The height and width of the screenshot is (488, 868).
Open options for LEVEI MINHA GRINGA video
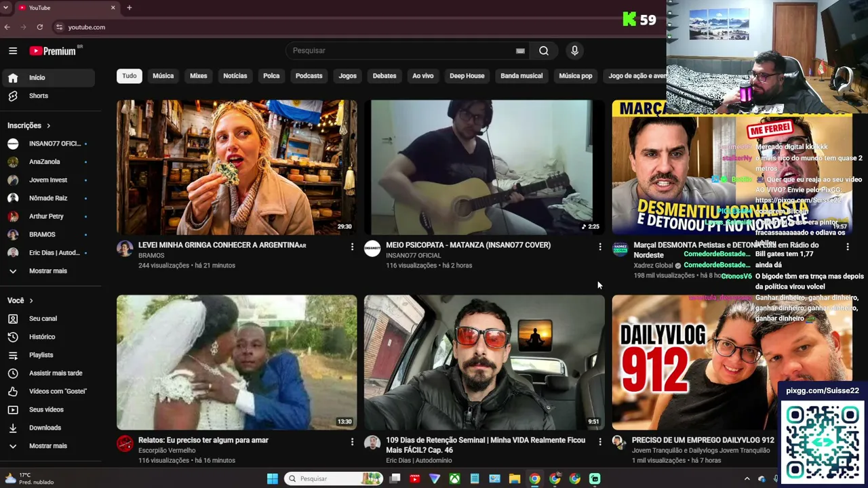[352, 247]
